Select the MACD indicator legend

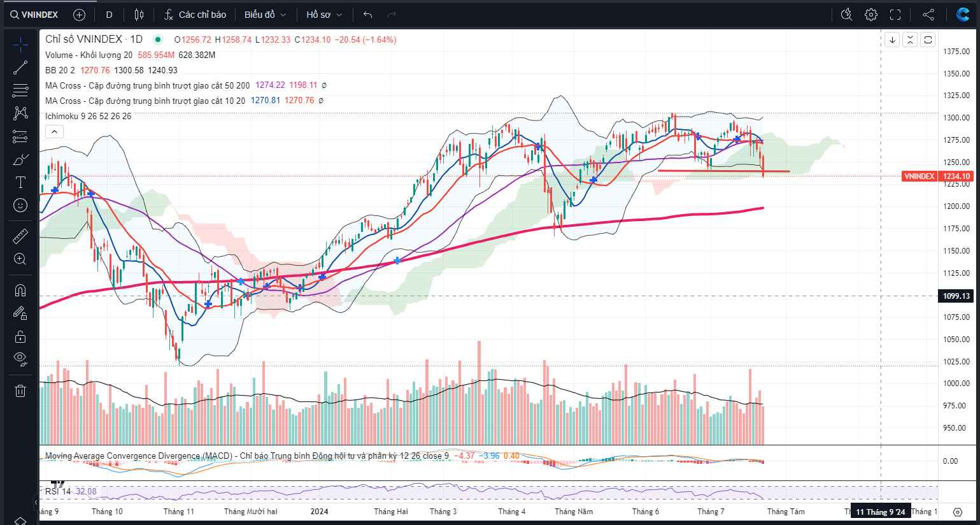[x=246, y=456]
